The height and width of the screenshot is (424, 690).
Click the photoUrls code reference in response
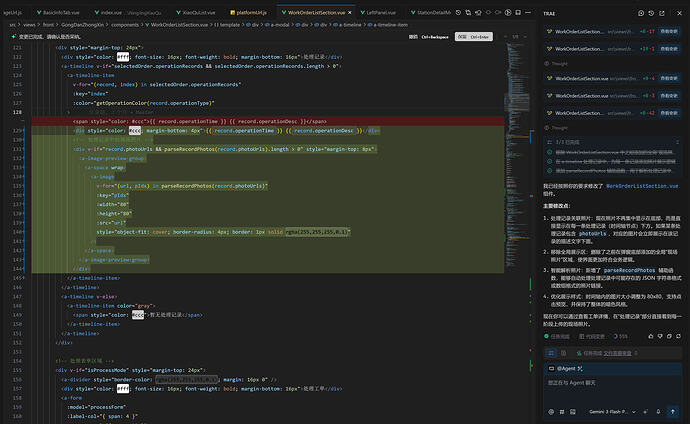[593, 234]
